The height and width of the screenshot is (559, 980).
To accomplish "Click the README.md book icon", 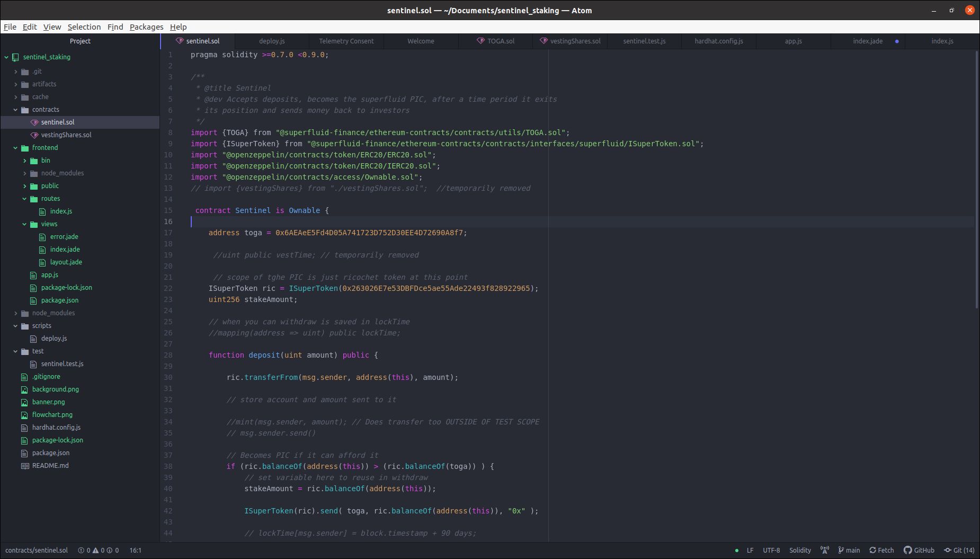I will pos(25,466).
